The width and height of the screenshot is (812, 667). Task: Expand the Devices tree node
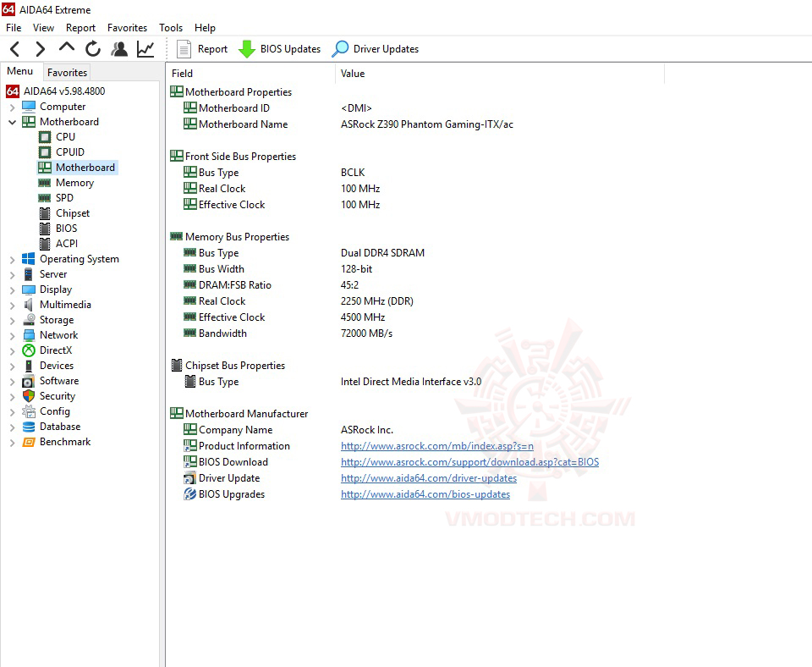13,366
